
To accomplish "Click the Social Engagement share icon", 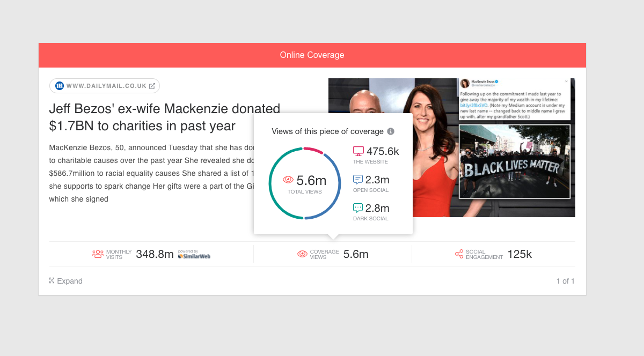I will coord(459,254).
